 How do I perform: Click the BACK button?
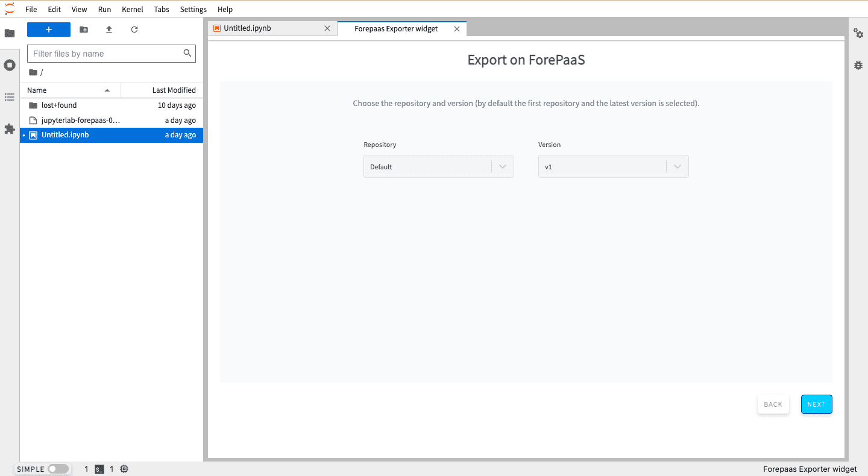click(773, 404)
